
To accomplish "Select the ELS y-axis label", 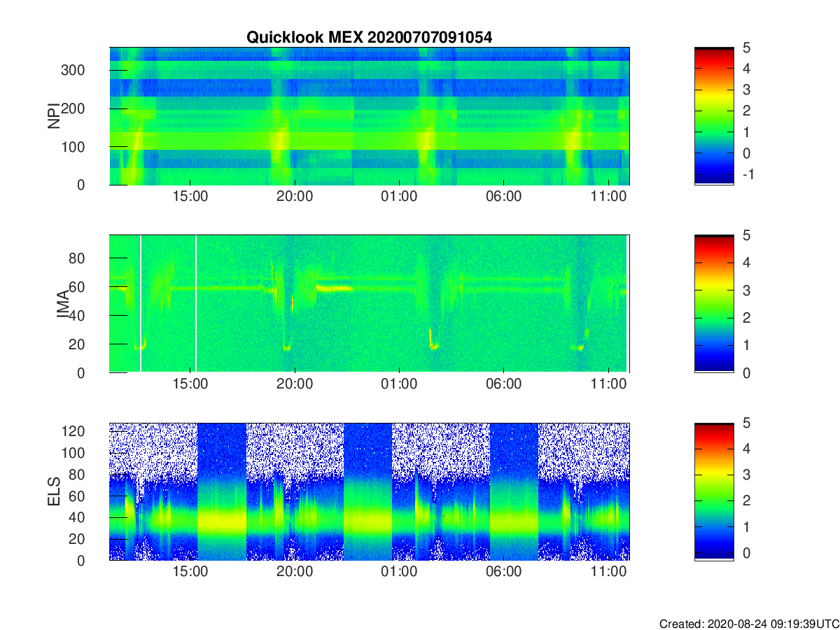I will pyautogui.click(x=53, y=491).
